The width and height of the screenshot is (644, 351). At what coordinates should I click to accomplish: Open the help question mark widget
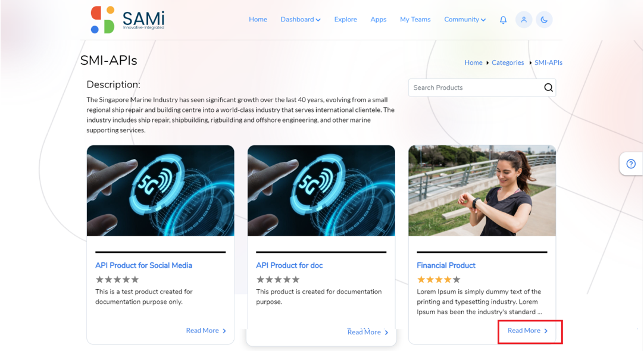click(x=631, y=164)
